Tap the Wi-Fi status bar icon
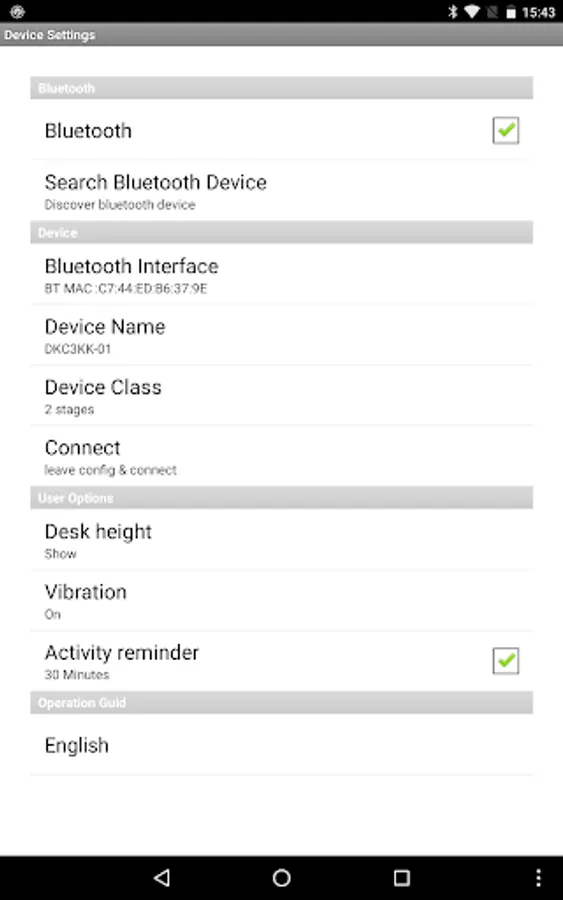This screenshot has width=563, height=900. pos(472,11)
